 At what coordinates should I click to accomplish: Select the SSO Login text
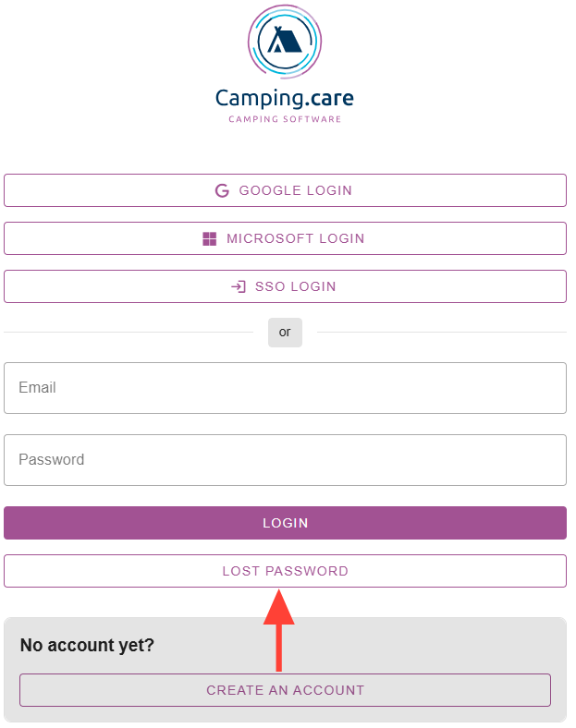[x=295, y=287]
